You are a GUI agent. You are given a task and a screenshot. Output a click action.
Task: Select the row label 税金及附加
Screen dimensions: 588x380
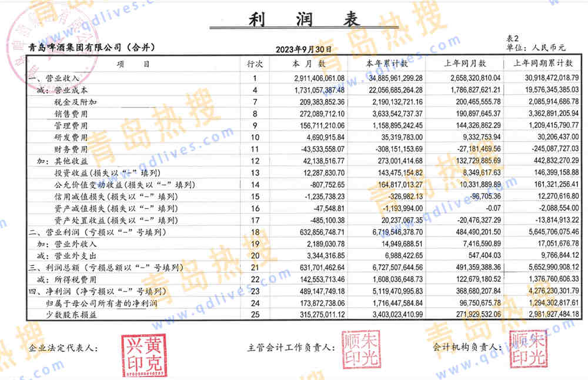[75, 102]
